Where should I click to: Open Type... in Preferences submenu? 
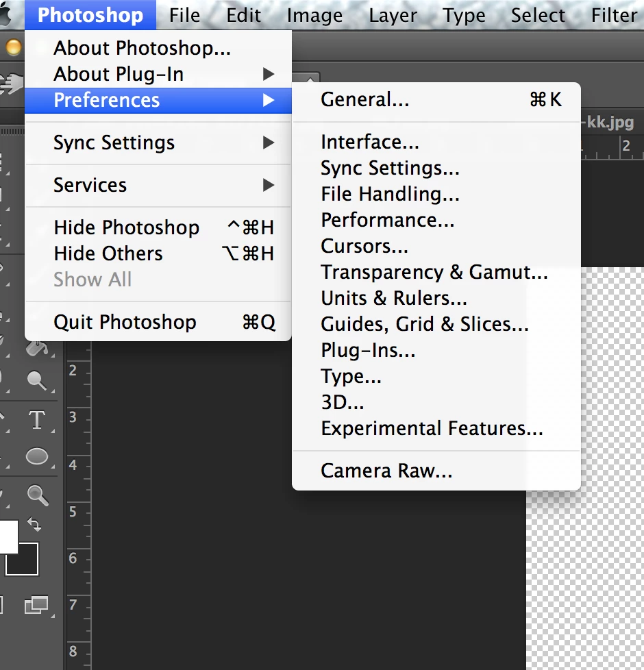[x=436, y=377]
